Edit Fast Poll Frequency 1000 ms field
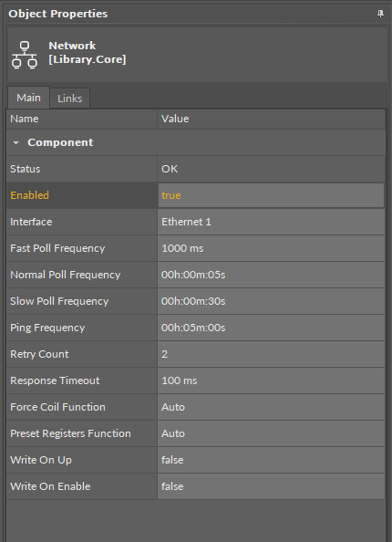The image size is (392, 542). click(x=271, y=248)
